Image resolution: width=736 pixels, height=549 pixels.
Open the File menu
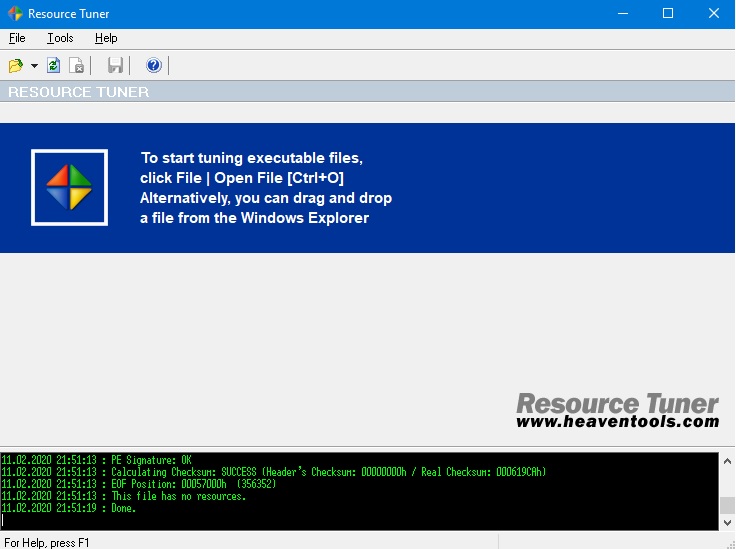[x=17, y=38]
